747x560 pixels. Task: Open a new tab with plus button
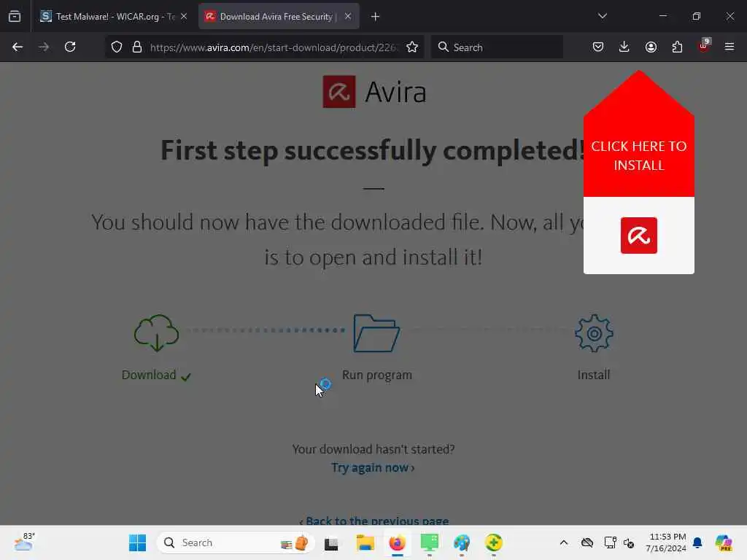coord(376,17)
